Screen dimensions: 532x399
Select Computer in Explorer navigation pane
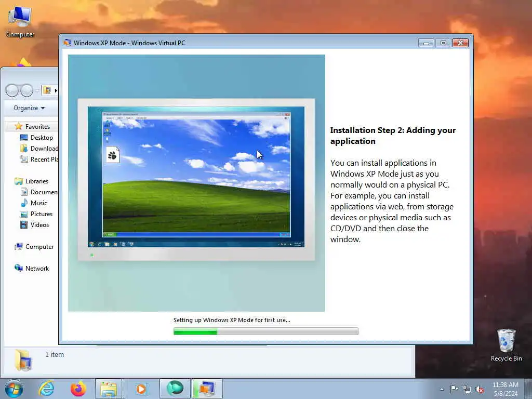(x=34, y=247)
